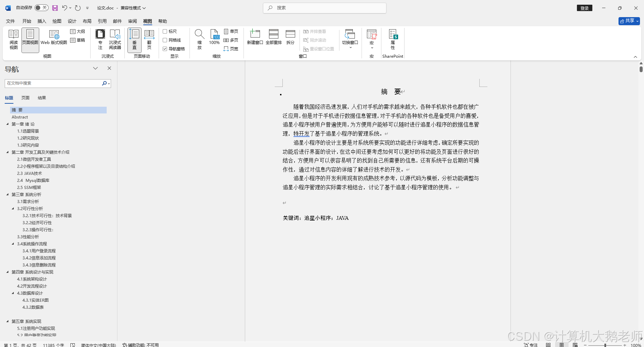Collapse 3.2可行性分析 node
This screenshot has width=644, height=347.
13,209
